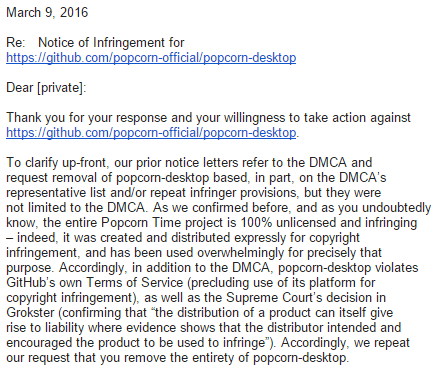Open the popcorn-desktop link after 'take action against'
The height and width of the screenshot is (375, 435).
pyautogui.click(x=151, y=133)
